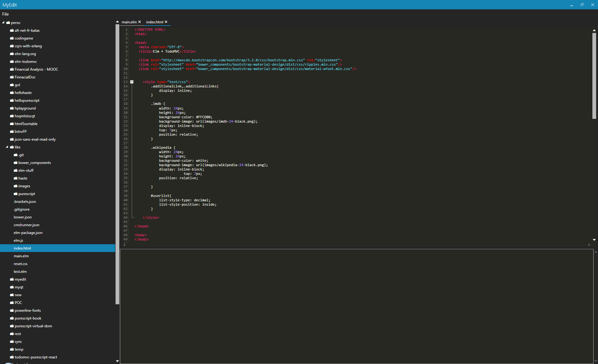Open main.elm from the file tree
This screenshot has height=364, width=598.
point(21,256)
